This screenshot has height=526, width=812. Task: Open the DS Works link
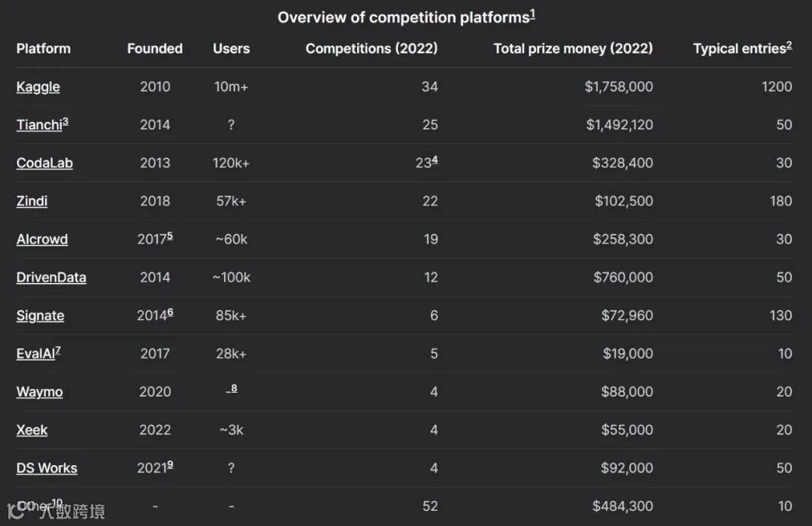click(47, 468)
